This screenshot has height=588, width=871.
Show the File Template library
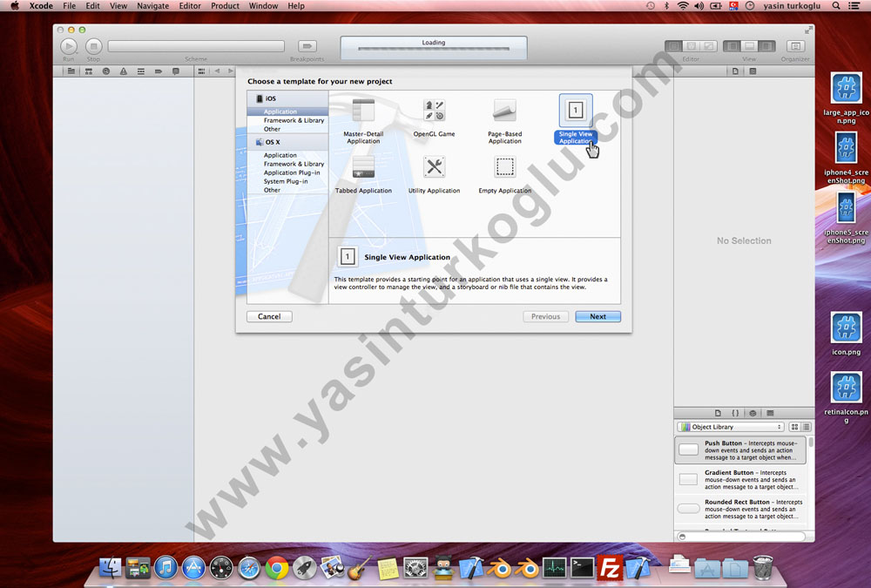coord(718,413)
